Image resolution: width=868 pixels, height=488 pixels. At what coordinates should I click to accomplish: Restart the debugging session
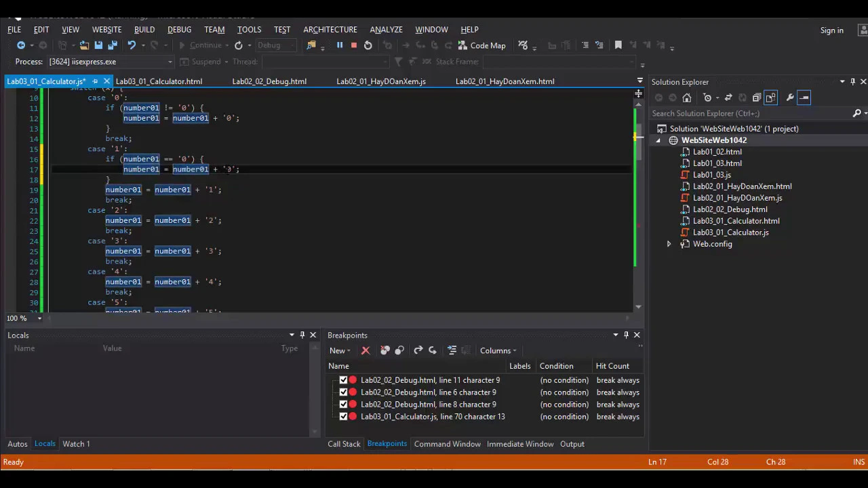tap(368, 45)
